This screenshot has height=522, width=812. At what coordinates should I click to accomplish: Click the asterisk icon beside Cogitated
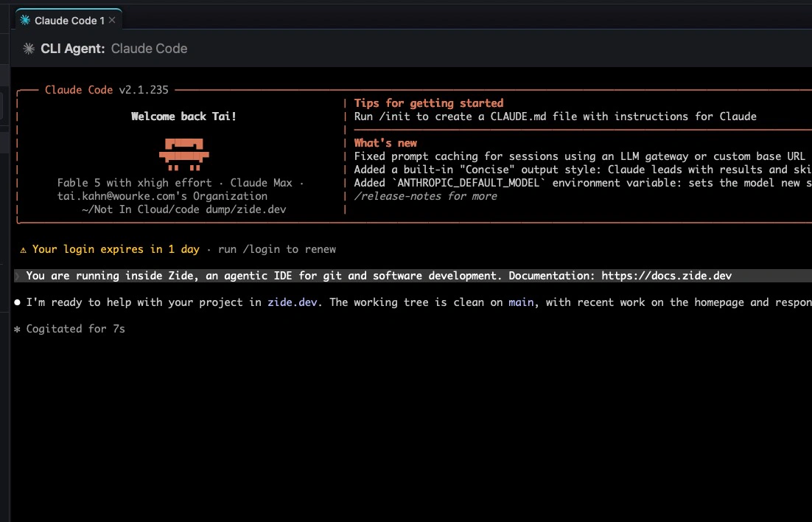pos(17,329)
